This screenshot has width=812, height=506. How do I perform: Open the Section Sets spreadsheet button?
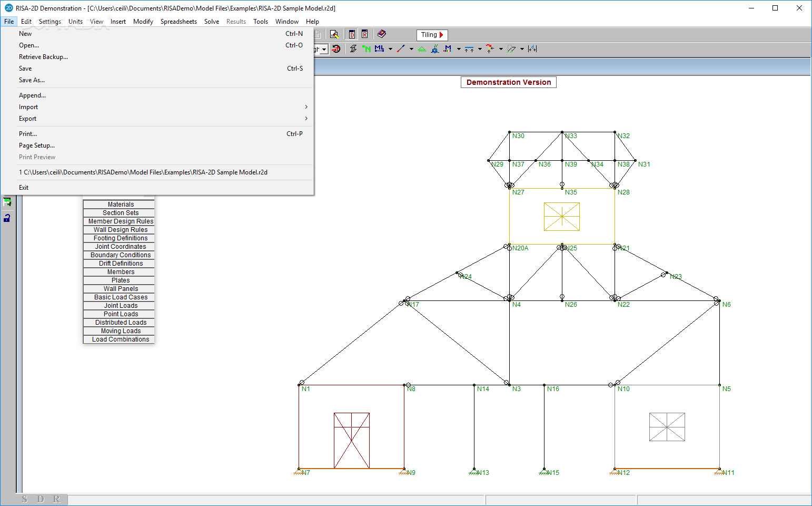[119, 213]
